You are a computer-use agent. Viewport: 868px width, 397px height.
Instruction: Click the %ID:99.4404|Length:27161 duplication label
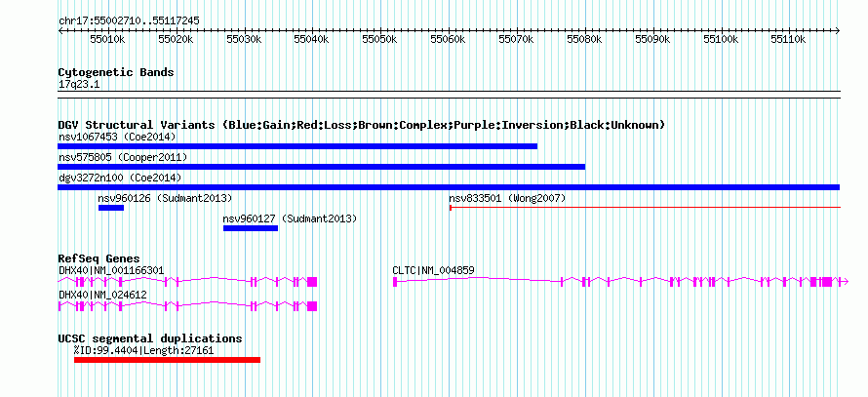coord(143,350)
